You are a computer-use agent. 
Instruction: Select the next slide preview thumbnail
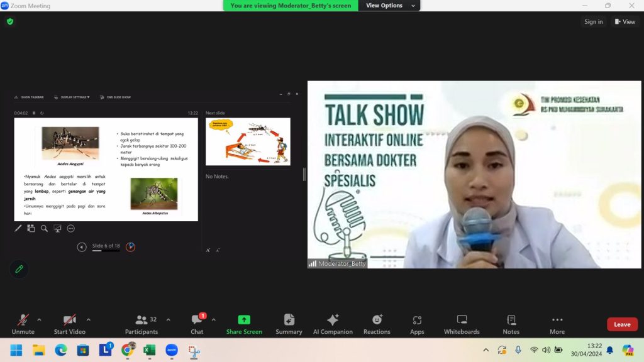pyautogui.click(x=248, y=141)
